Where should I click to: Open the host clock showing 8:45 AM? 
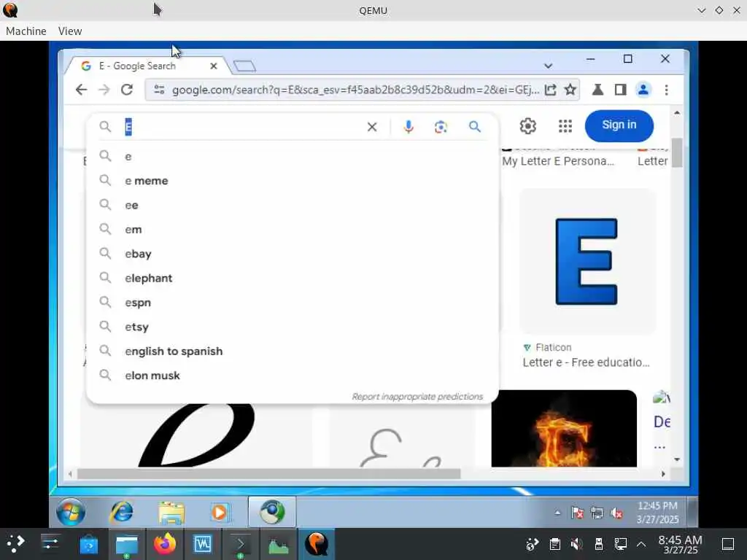[x=680, y=544]
